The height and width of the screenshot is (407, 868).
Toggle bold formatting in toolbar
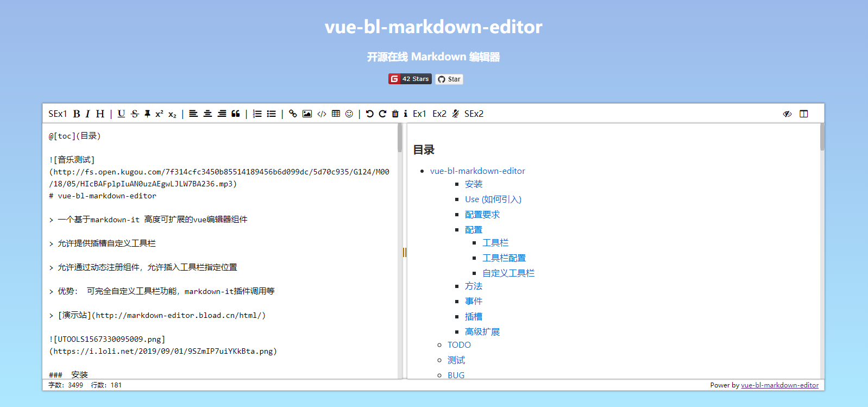coord(77,114)
